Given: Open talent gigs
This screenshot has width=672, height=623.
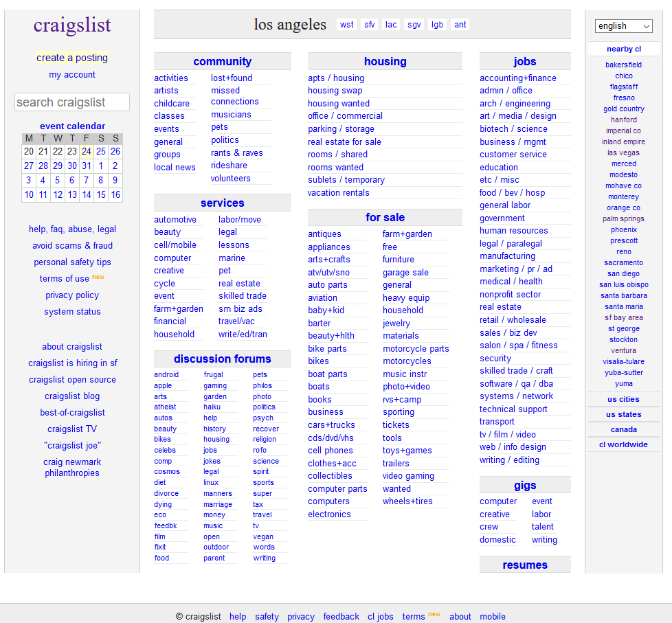Looking at the screenshot, I should (x=543, y=527).
